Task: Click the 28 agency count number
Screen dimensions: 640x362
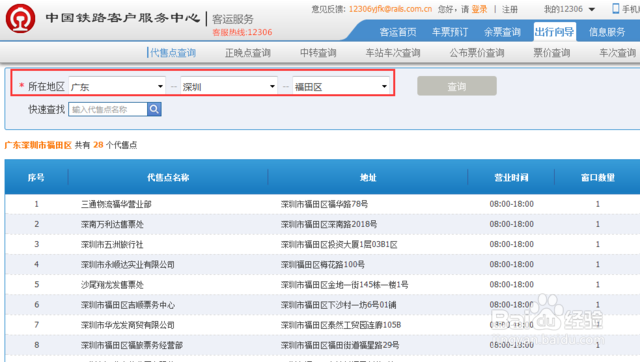Action: pos(98,145)
